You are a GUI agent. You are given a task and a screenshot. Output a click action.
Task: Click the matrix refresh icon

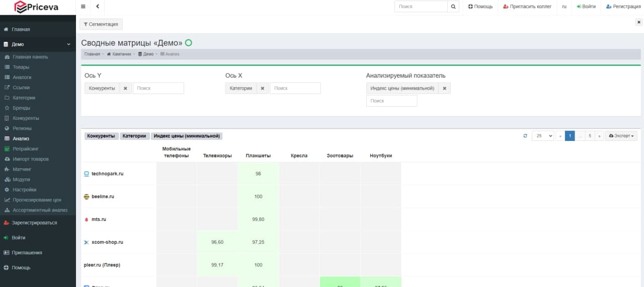(x=525, y=136)
